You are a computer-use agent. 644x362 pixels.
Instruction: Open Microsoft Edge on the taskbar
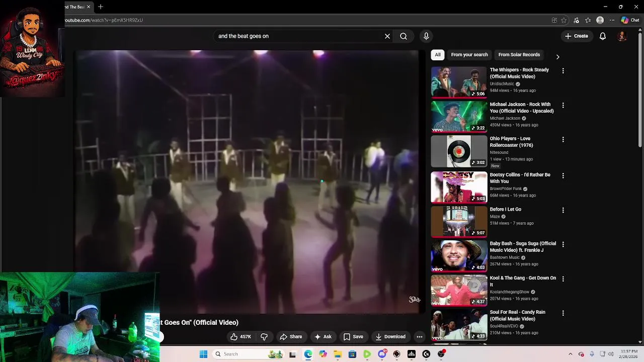[308, 354]
